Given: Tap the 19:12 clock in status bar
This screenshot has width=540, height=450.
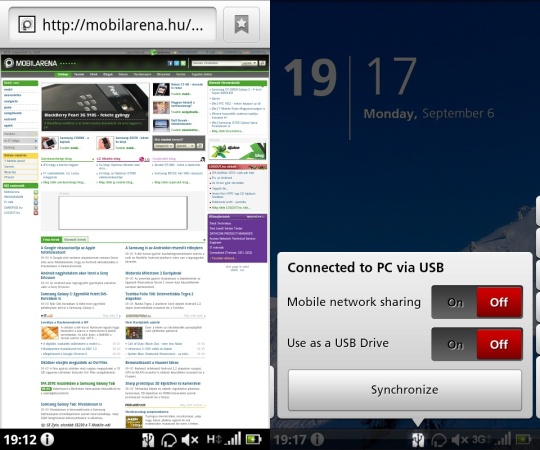Looking at the screenshot, I should [20, 440].
